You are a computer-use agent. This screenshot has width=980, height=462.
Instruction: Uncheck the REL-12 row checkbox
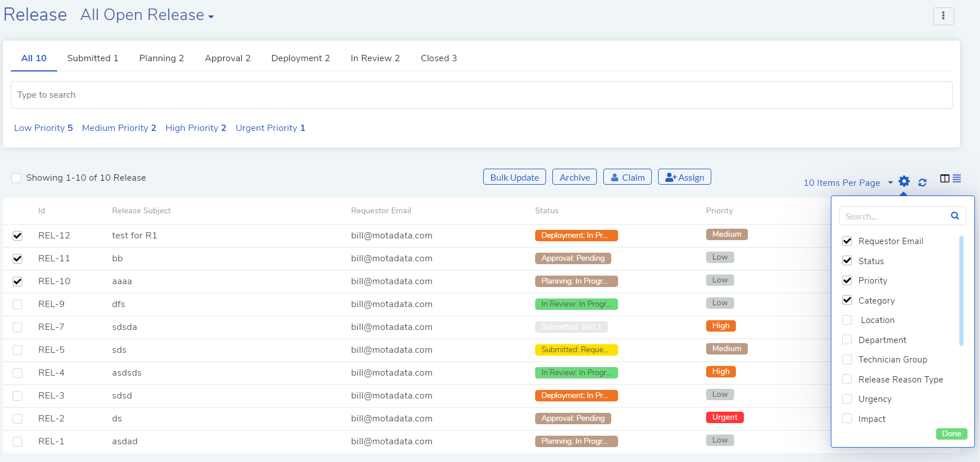tap(18, 236)
